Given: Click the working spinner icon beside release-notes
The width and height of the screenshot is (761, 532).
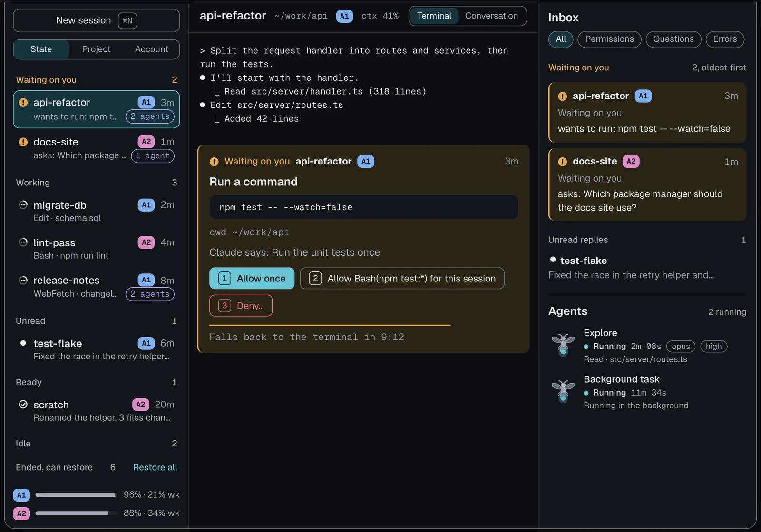Looking at the screenshot, I should pyautogui.click(x=23, y=280).
